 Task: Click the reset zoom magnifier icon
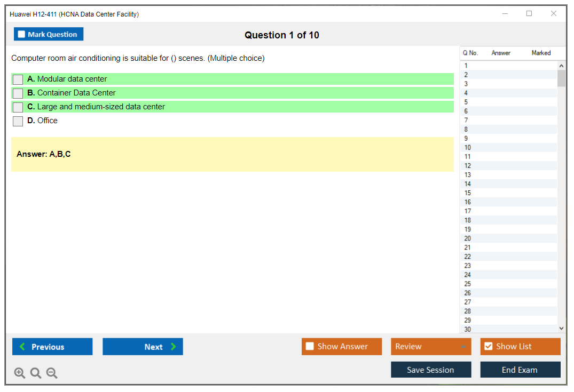click(36, 373)
